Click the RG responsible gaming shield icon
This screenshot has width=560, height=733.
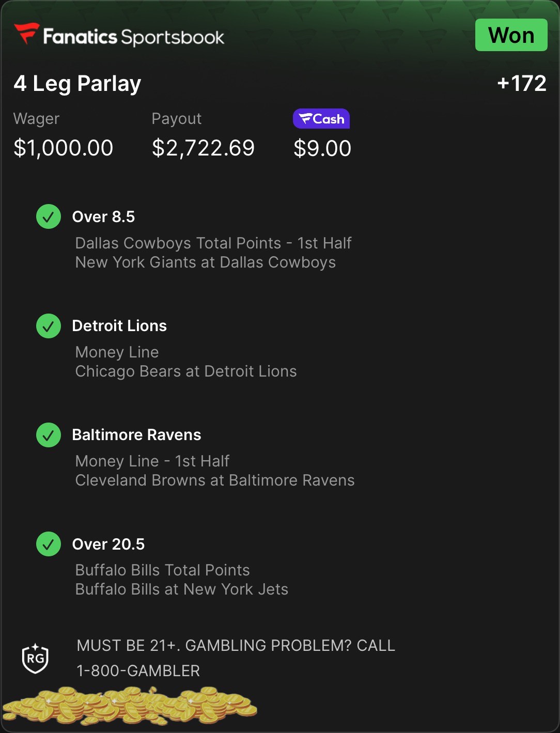pos(35,658)
